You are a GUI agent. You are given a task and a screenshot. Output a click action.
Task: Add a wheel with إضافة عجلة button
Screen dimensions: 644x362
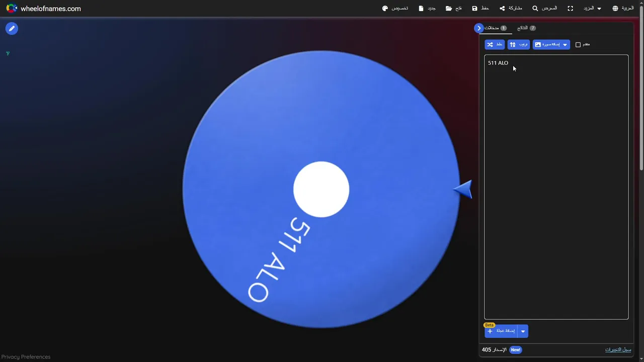501,331
